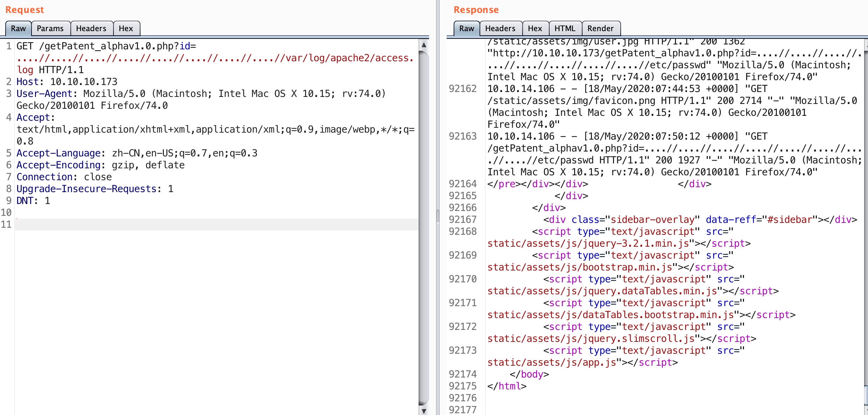This screenshot has height=415, width=868.
Task: Show the response Hex tab
Action: tap(535, 28)
